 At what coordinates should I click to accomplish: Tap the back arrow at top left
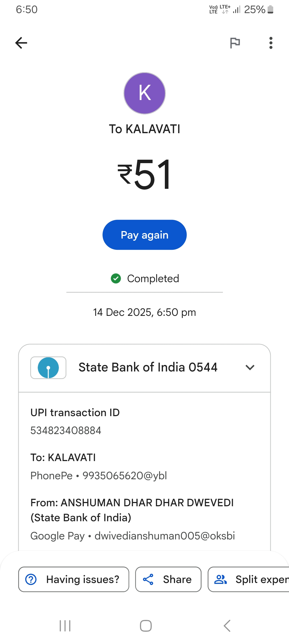tap(21, 43)
